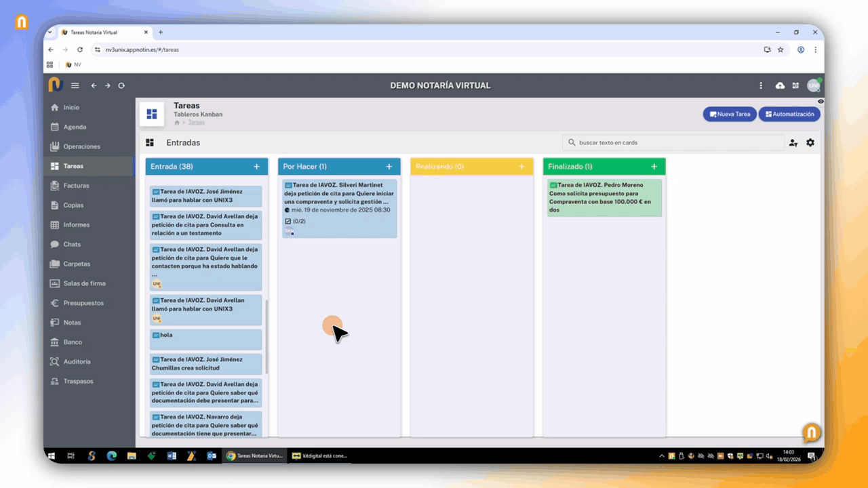868x488 pixels.
Task: Toggle the eye visibility icon above Automatización
Action: [x=821, y=101]
